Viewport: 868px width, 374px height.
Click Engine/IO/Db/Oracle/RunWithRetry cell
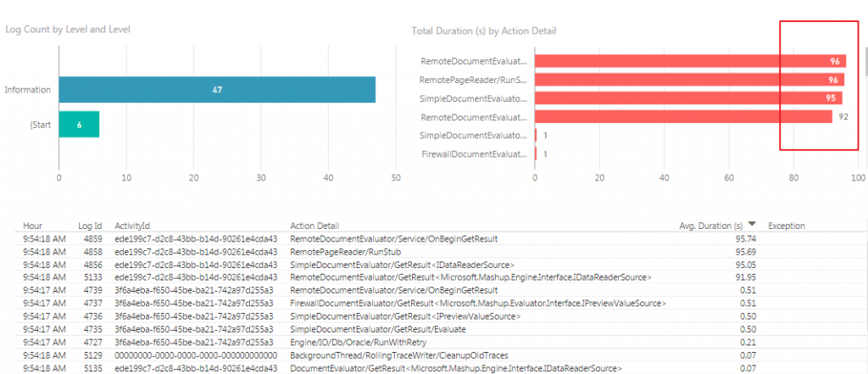coord(359,343)
